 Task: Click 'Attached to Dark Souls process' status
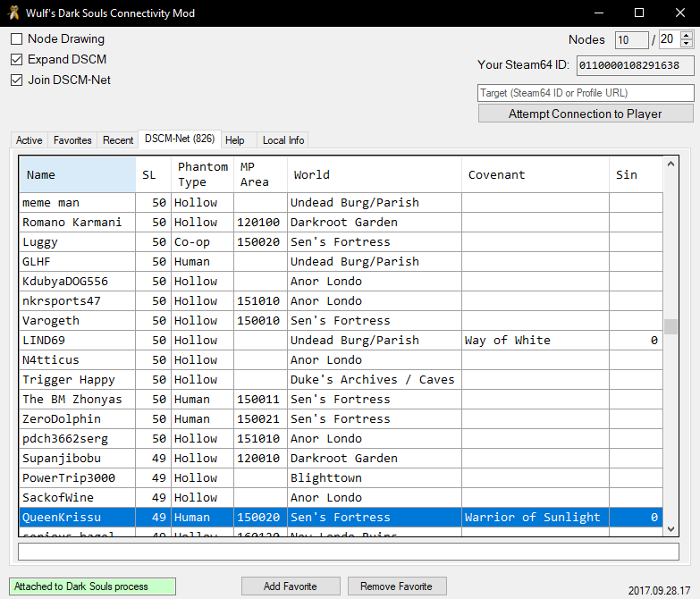[x=92, y=586]
